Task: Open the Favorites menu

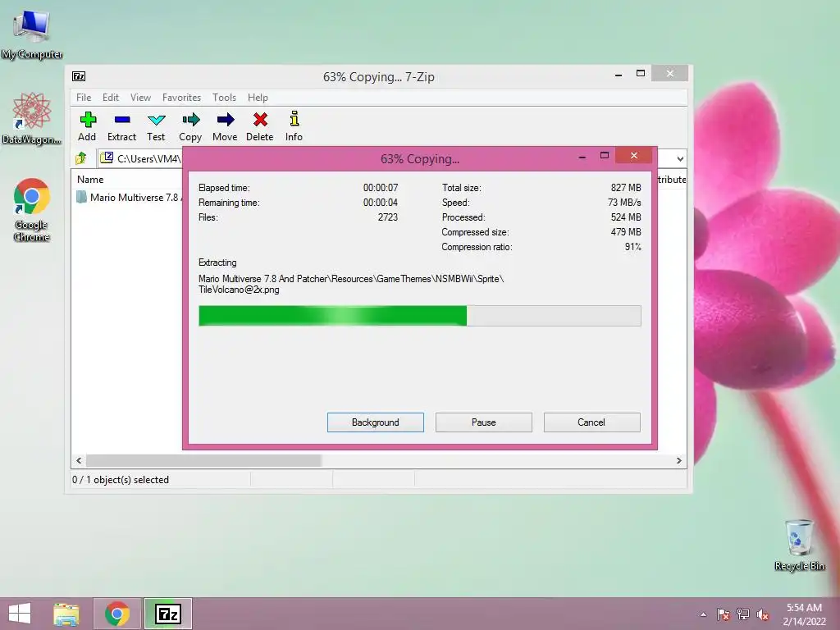Action: (x=181, y=98)
